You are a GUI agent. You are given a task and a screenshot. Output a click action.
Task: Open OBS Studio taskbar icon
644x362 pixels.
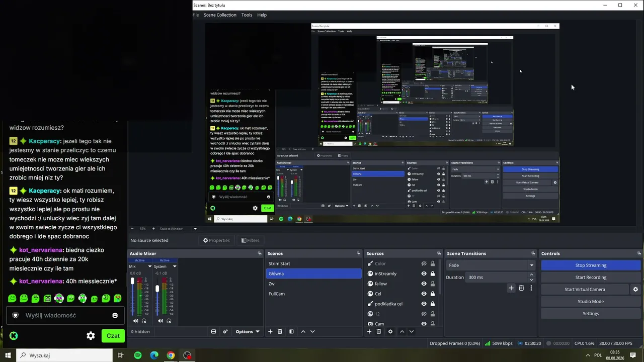187,355
